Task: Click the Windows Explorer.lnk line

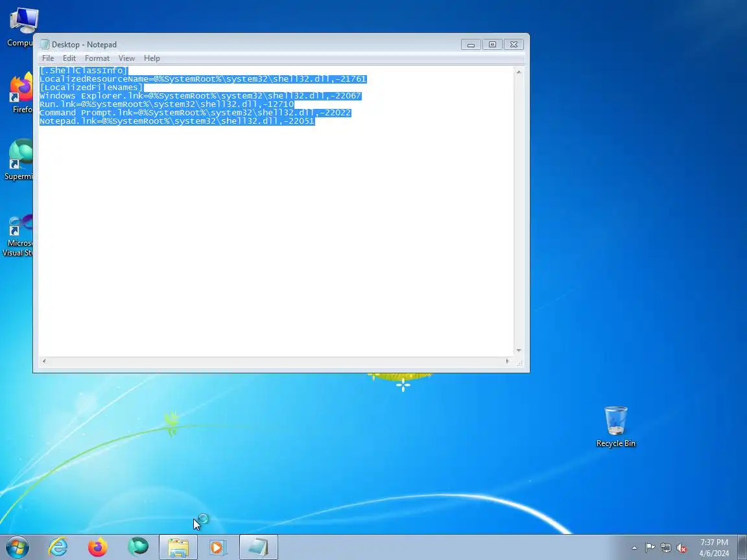Action: click(x=200, y=96)
